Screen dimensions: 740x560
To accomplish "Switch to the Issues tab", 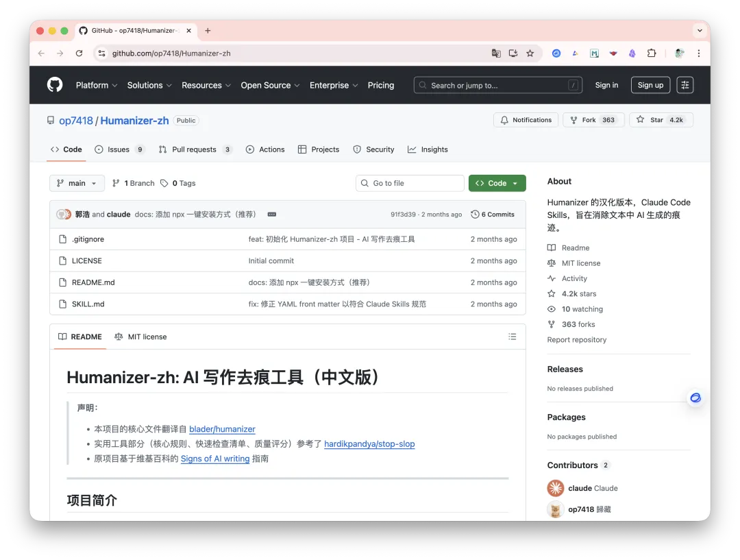I will 119,149.
